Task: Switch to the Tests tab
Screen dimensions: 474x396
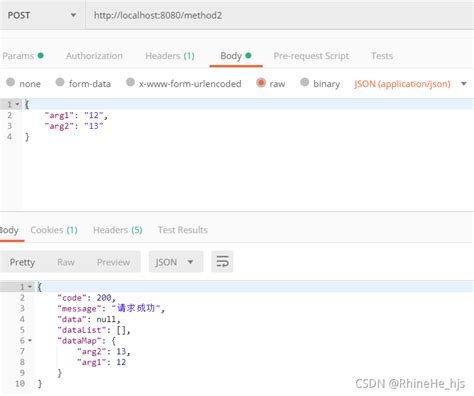Action: [x=382, y=56]
